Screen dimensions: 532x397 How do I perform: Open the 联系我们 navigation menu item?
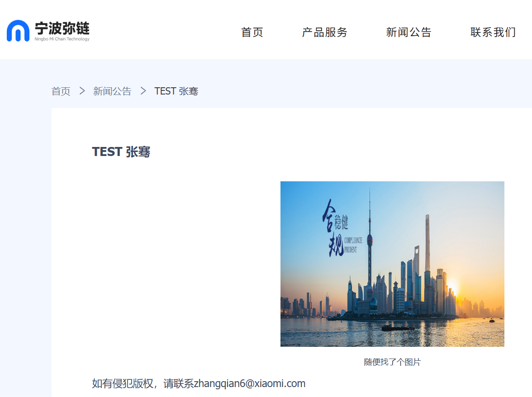tap(493, 32)
